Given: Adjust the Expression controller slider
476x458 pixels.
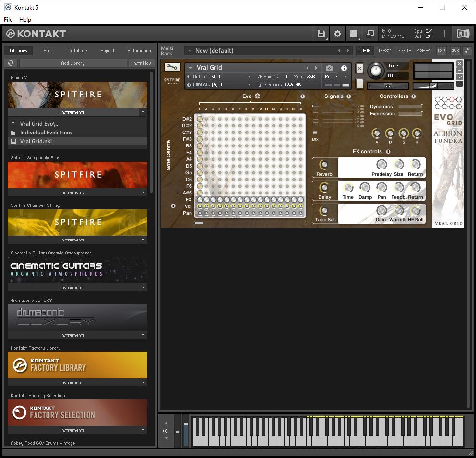Looking at the screenshot, I should 410,114.
